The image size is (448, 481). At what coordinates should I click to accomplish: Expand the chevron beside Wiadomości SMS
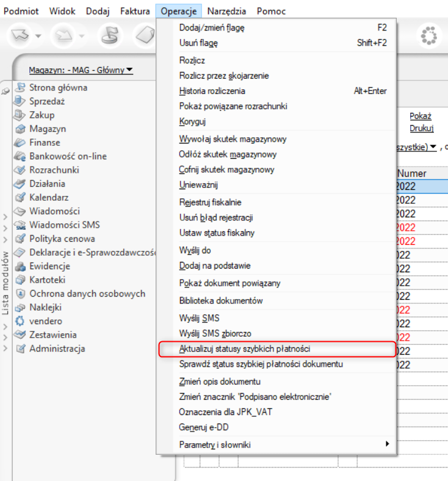(x=5, y=228)
